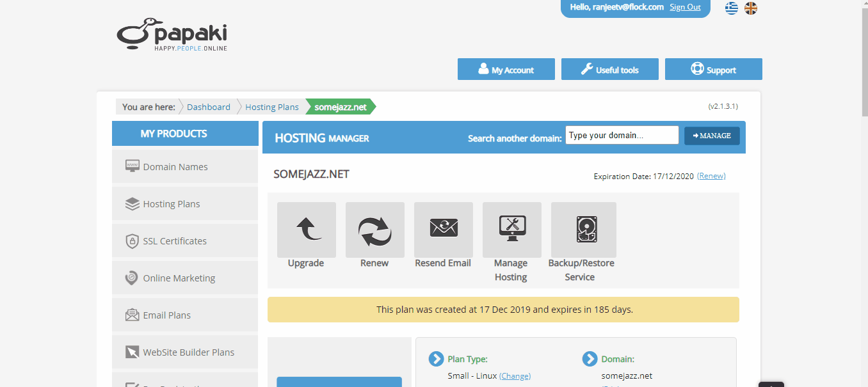This screenshot has height=387, width=868.
Task: Click the Hosting Plans layers icon
Action: [133, 203]
